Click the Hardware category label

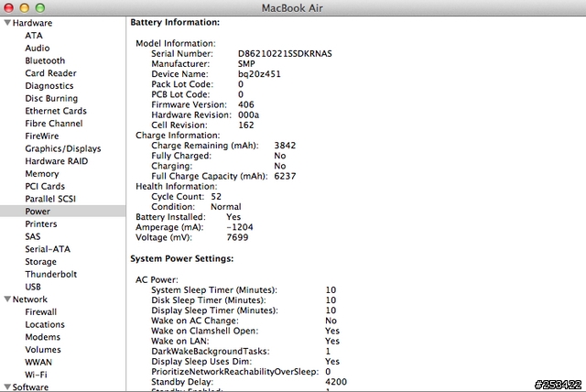32,23
